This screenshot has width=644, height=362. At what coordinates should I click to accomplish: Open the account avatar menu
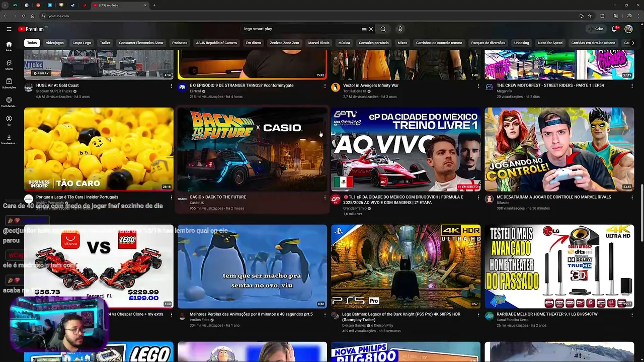pyautogui.click(x=628, y=29)
